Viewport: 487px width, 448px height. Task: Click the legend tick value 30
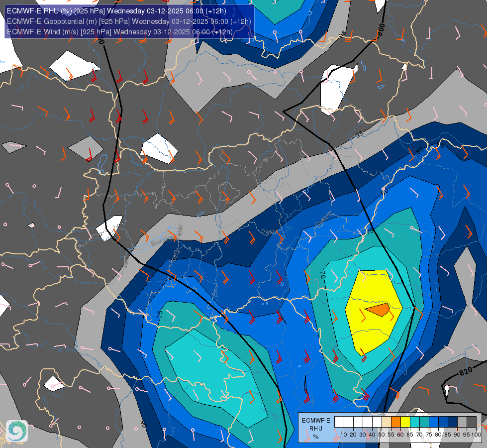pos(363,435)
